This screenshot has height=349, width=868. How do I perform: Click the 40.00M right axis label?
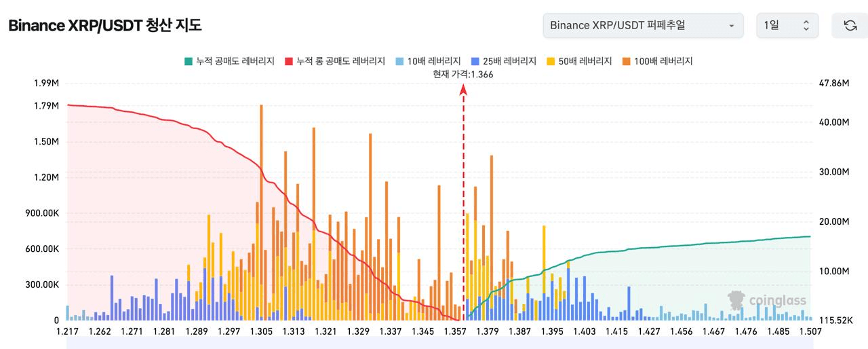(834, 122)
